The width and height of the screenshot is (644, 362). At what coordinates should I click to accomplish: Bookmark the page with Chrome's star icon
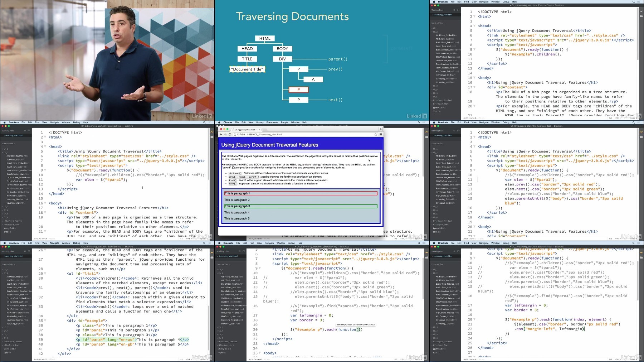[376, 135]
